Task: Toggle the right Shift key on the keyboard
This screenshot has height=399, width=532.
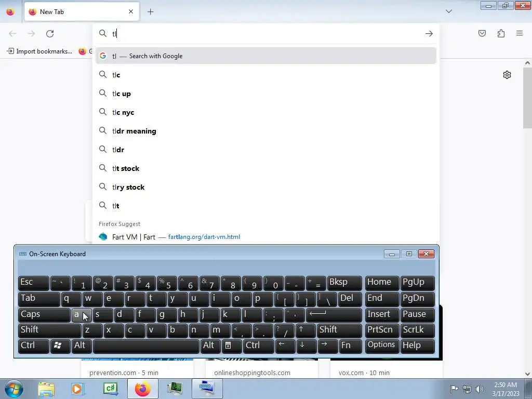Action: click(x=340, y=330)
